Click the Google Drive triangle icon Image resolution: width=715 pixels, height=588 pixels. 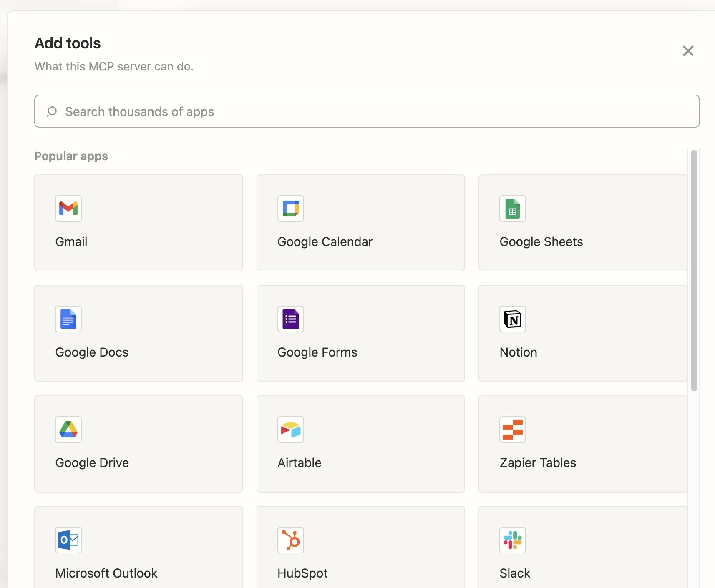pyautogui.click(x=68, y=430)
